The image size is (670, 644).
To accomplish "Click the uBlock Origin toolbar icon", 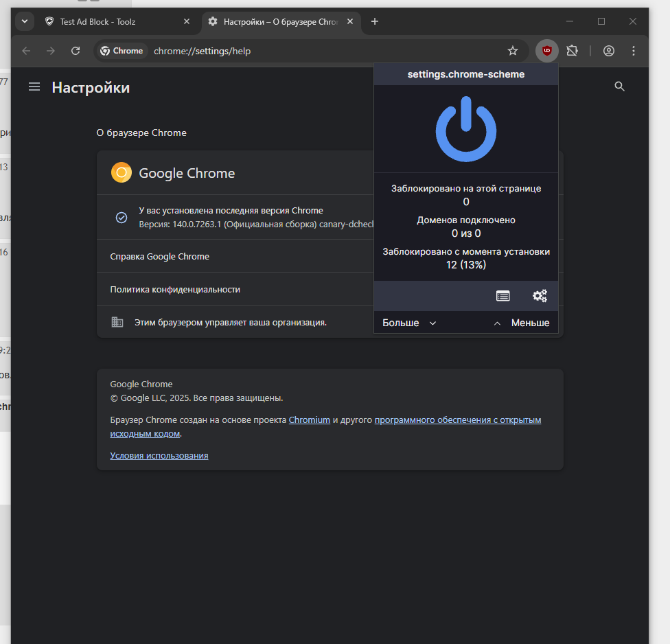I will pyautogui.click(x=547, y=51).
